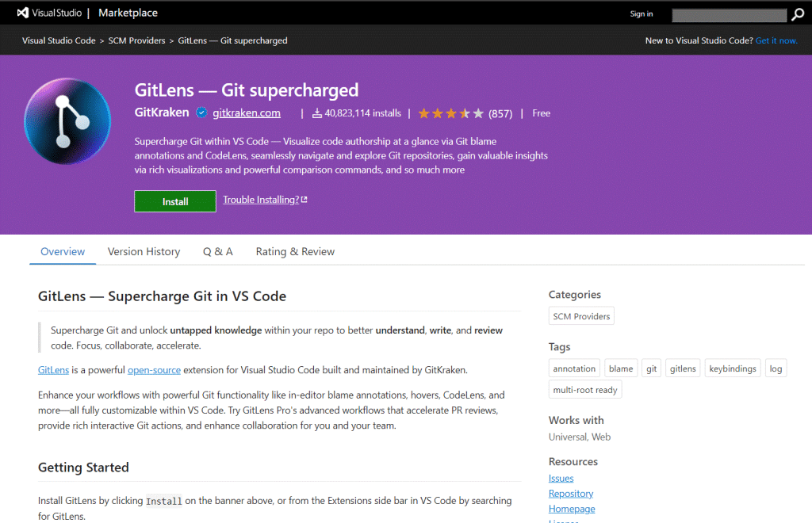Select the Overview tab
Image resolution: width=812 pixels, height=523 pixels.
[63, 251]
